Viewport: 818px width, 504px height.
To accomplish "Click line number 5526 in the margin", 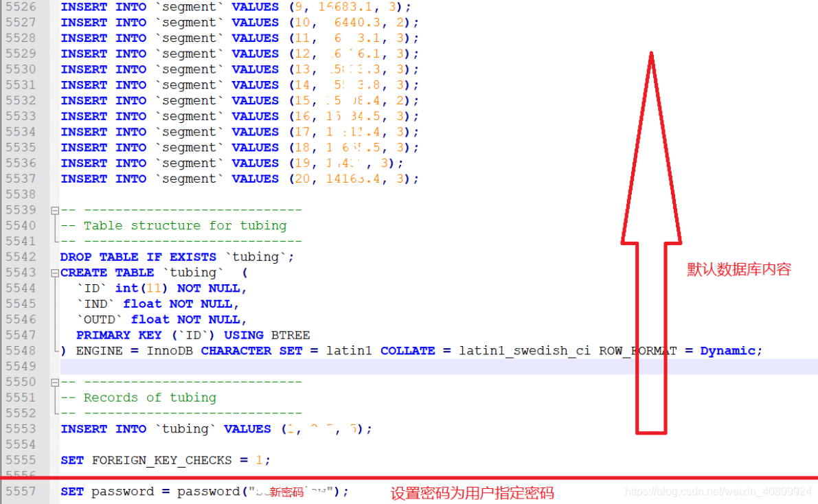I will (21, 7).
